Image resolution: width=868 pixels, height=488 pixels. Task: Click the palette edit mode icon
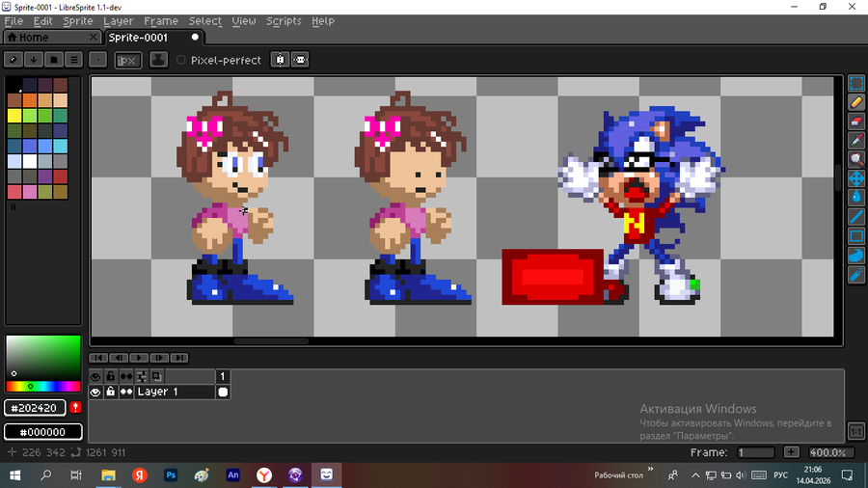click(14, 60)
